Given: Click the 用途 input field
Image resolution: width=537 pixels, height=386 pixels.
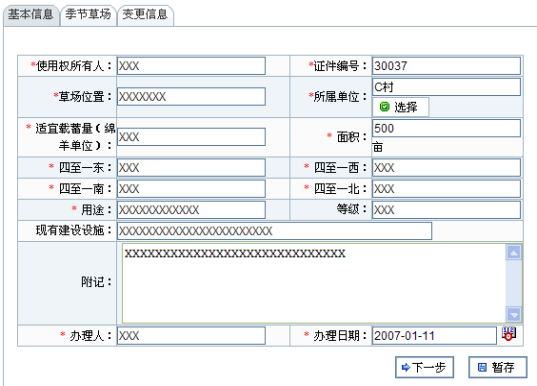Looking at the screenshot, I should pyautogui.click(x=191, y=210).
